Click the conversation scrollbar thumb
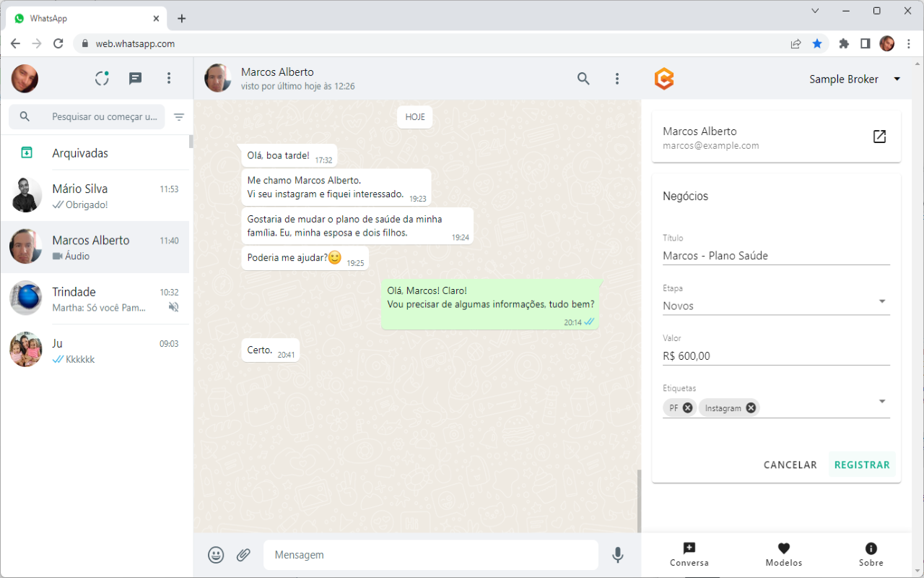 (x=639, y=501)
